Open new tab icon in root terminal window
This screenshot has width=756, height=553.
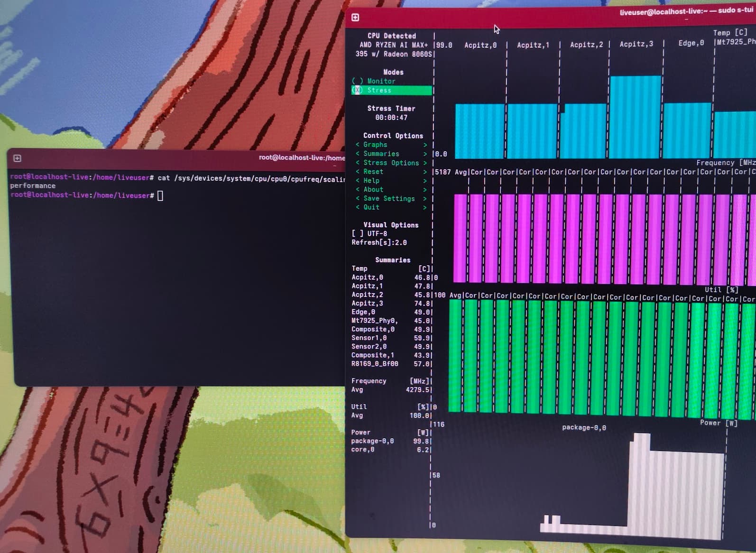(x=18, y=158)
